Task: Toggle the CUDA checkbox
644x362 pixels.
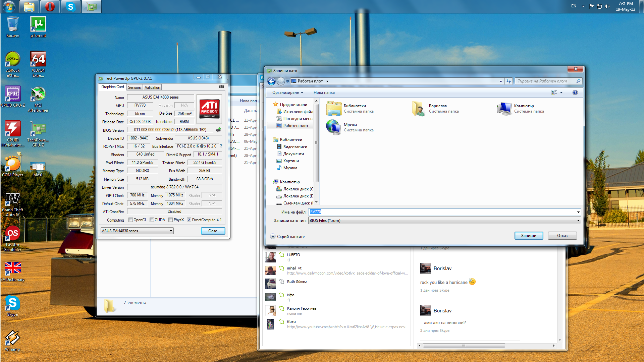Action: (152, 220)
